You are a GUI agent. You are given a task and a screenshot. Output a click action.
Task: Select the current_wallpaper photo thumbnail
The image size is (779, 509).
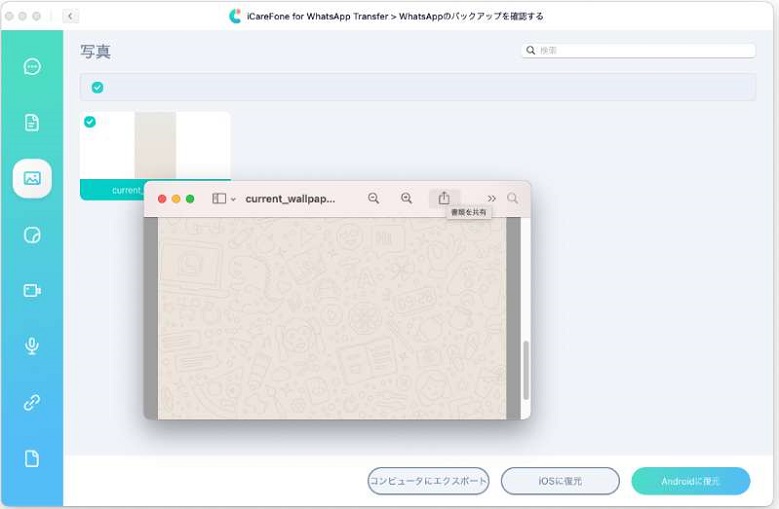pyautogui.click(x=155, y=145)
